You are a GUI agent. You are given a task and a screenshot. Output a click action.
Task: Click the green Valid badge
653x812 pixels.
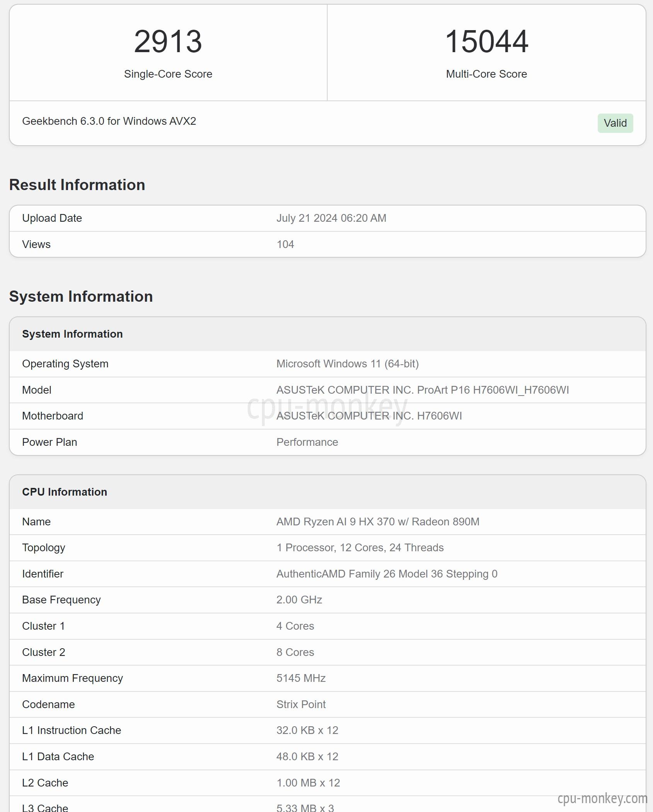(615, 123)
